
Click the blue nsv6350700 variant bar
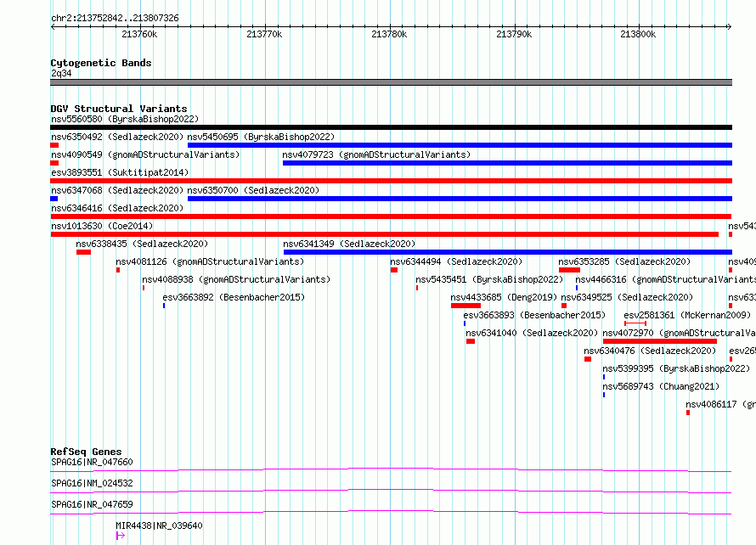point(460,199)
